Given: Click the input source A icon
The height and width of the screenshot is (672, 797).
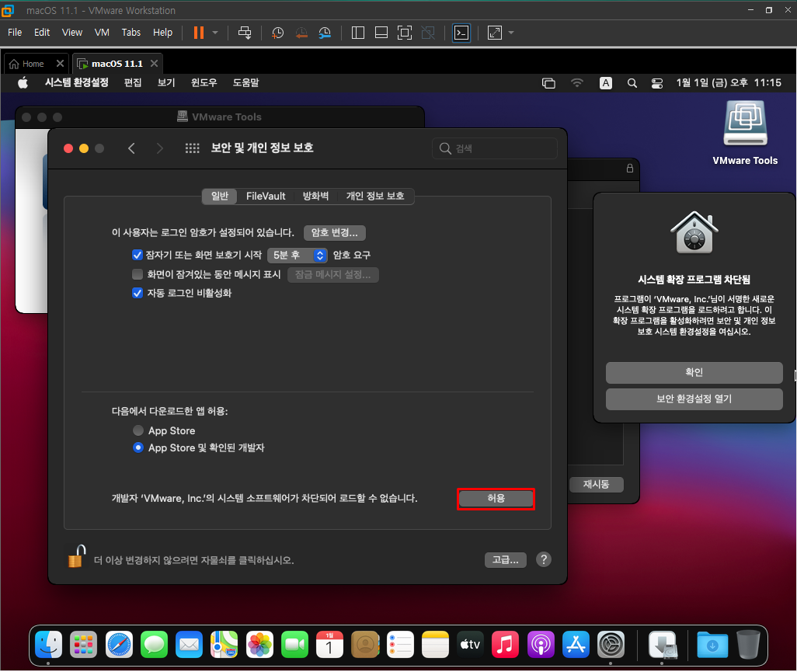Looking at the screenshot, I should coord(605,83).
